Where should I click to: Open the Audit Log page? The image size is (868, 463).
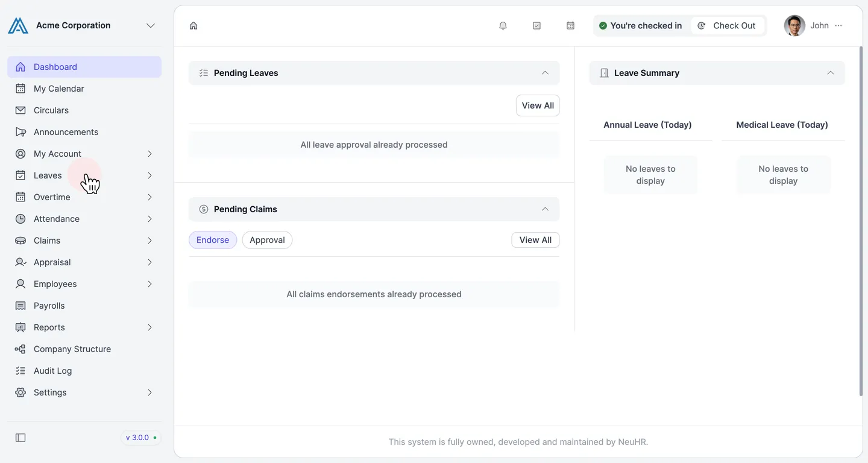84,371
